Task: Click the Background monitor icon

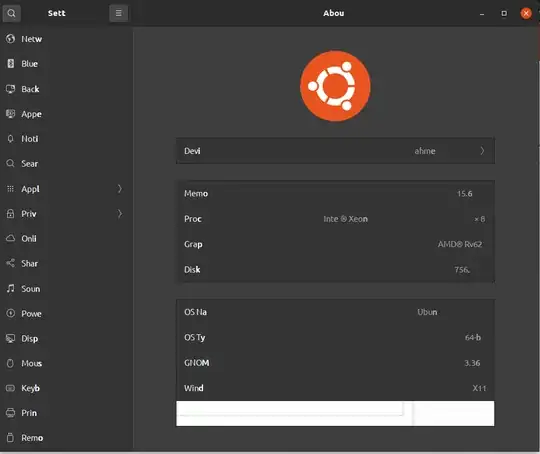Action: point(10,89)
